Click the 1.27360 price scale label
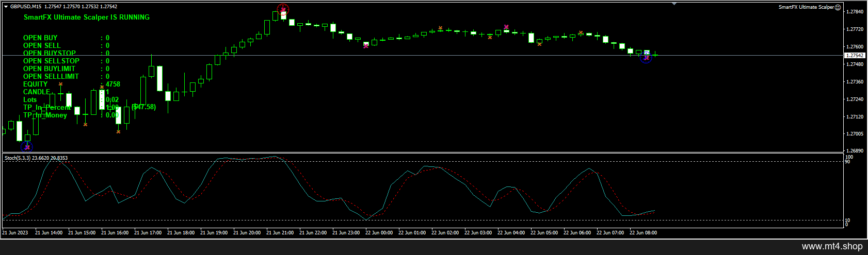The height and width of the screenshot is (255, 868). (x=856, y=82)
